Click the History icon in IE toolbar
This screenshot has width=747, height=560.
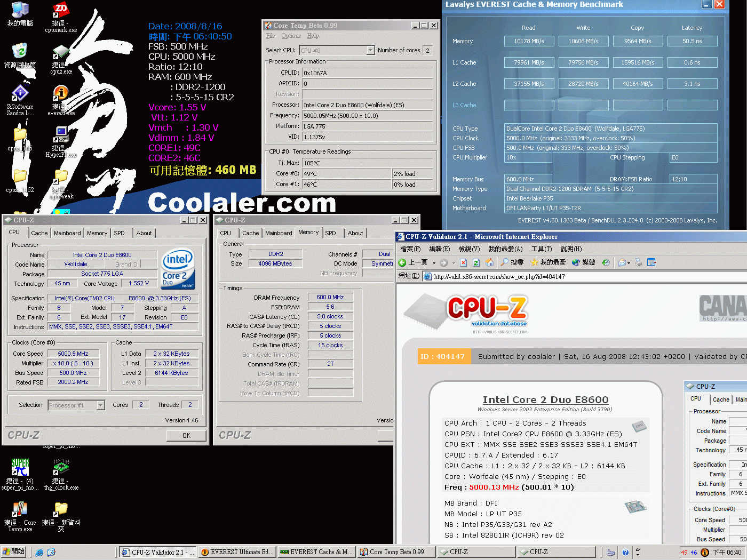tap(606, 262)
